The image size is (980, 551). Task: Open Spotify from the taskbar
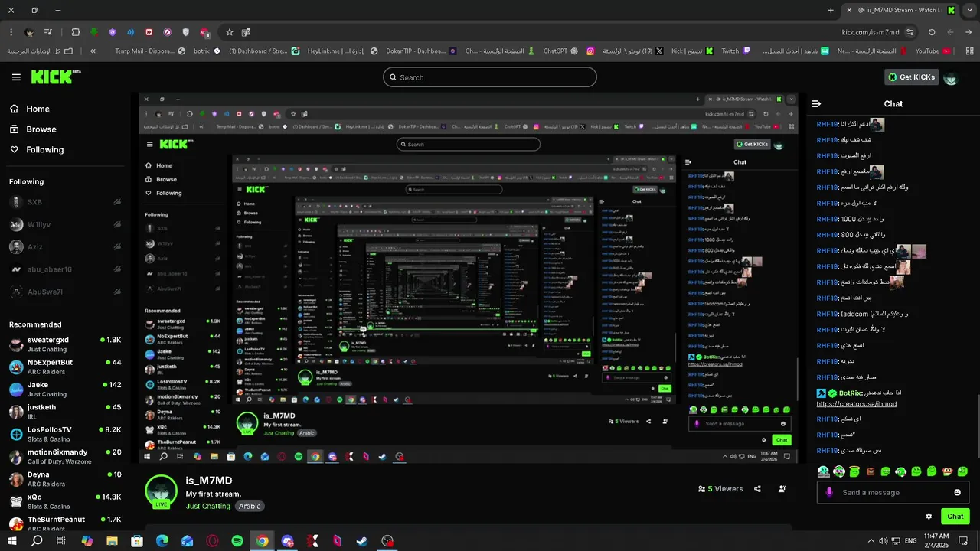coord(237,541)
